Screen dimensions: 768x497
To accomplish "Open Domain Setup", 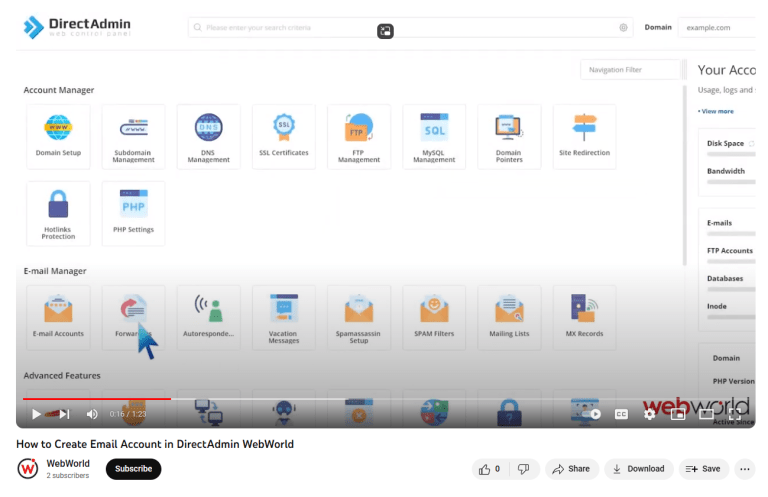I will [58, 137].
